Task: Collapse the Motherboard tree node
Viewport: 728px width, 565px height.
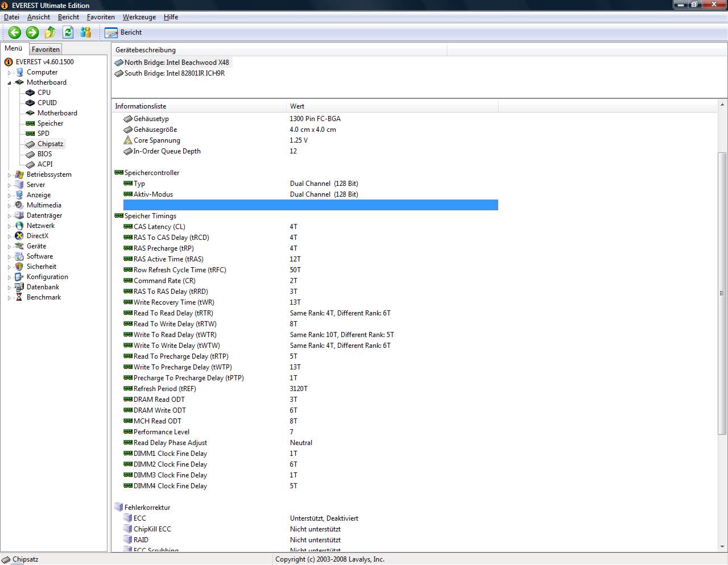Action: coord(9,83)
